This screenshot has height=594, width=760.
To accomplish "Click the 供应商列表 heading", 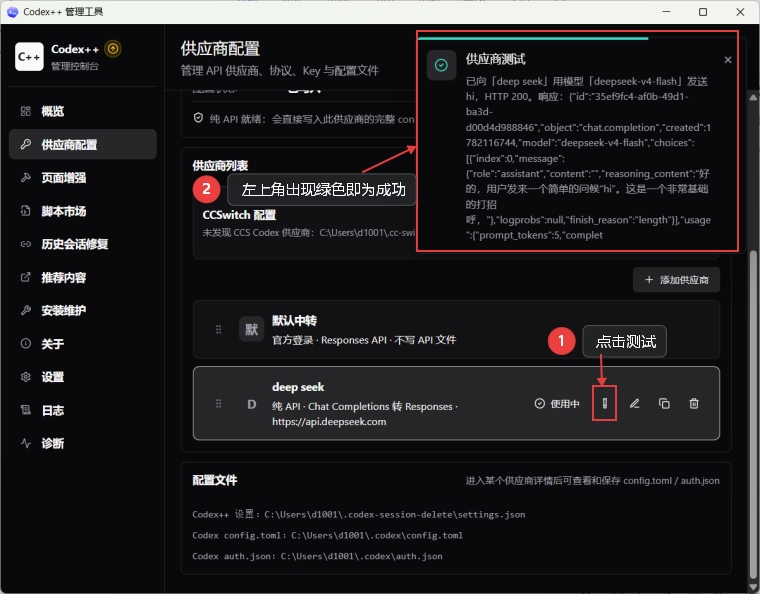I will click(x=220, y=166).
